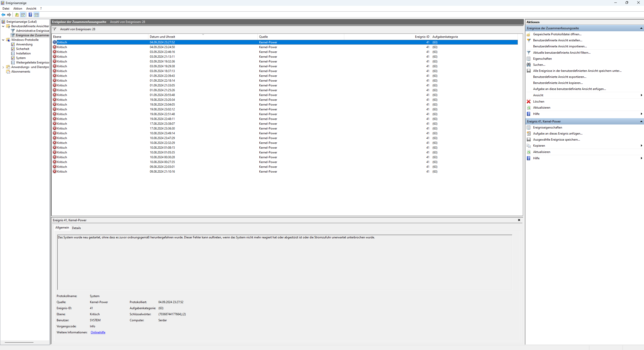Click floppy icon for Ausgewählte Ereignisse speichern

pos(529,140)
